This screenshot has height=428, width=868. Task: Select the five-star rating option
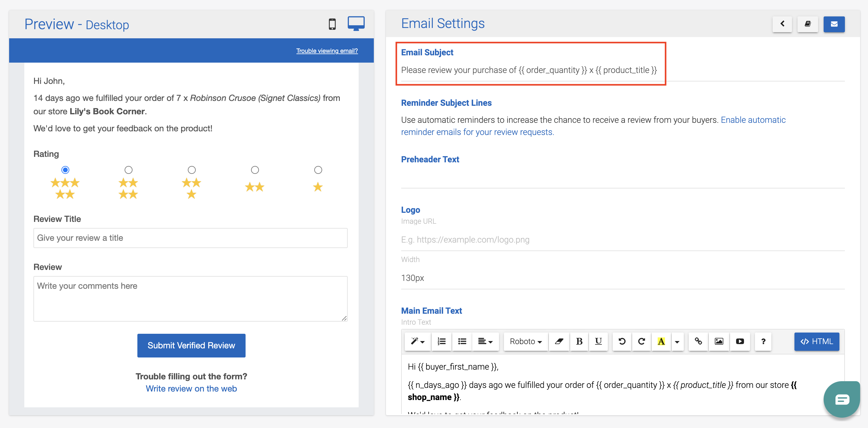(x=65, y=170)
